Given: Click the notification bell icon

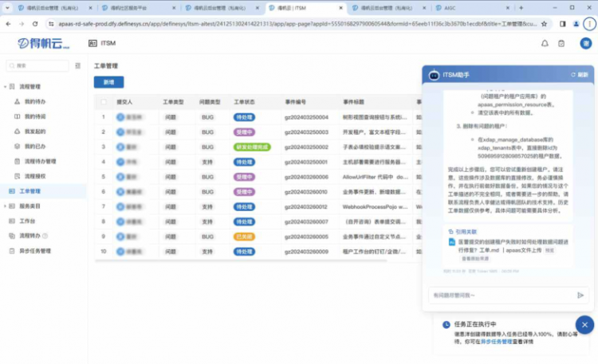Looking at the screenshot, I should click(545, 44).
